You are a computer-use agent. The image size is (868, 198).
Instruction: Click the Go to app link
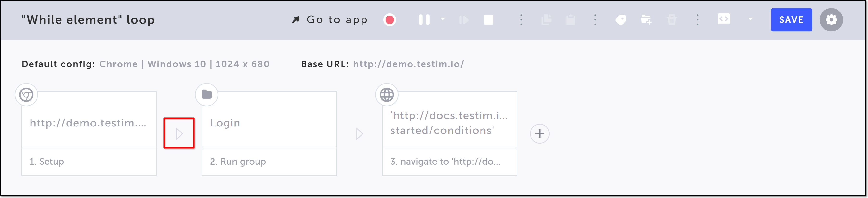(330, 20)
